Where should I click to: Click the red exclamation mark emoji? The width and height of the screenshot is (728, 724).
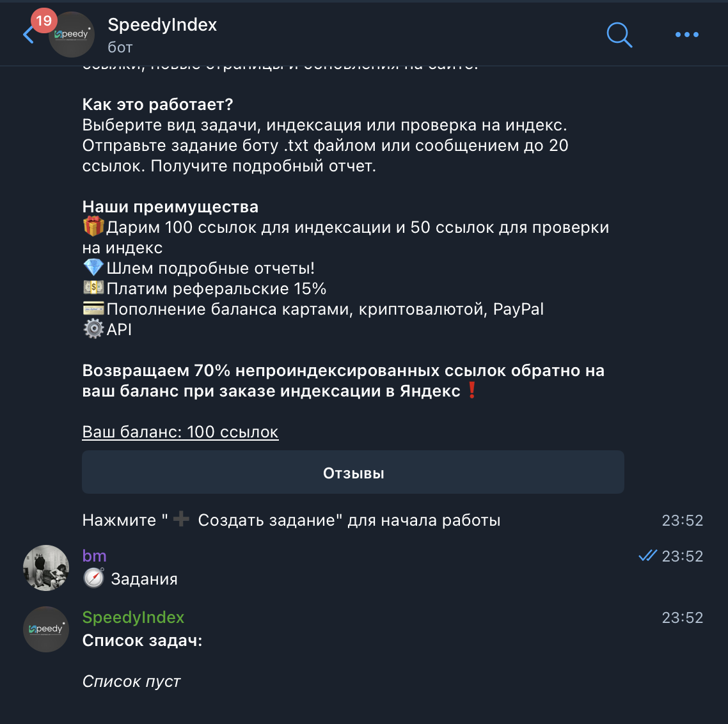pyautogui.click(x=471, y=390)
